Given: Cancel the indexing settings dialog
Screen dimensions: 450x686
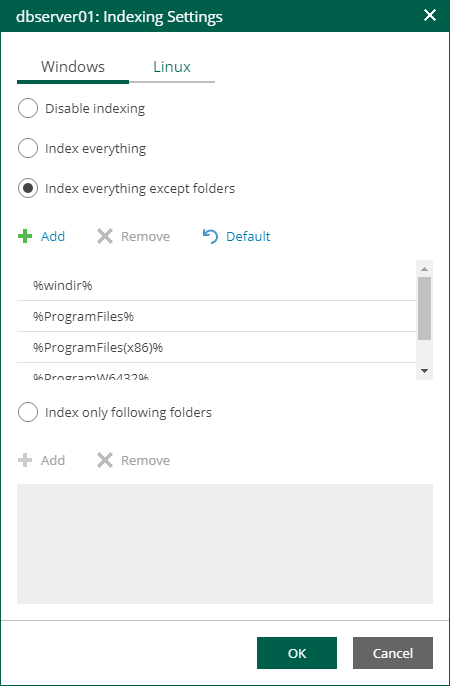Looking at the screenshot, I should [x=393, y=653].
